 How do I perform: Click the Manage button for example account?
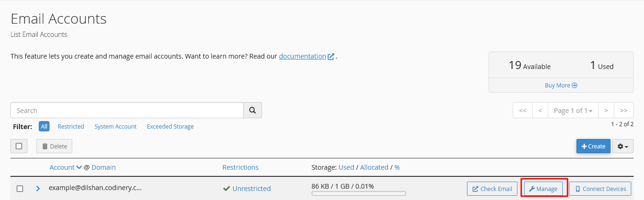543,189
